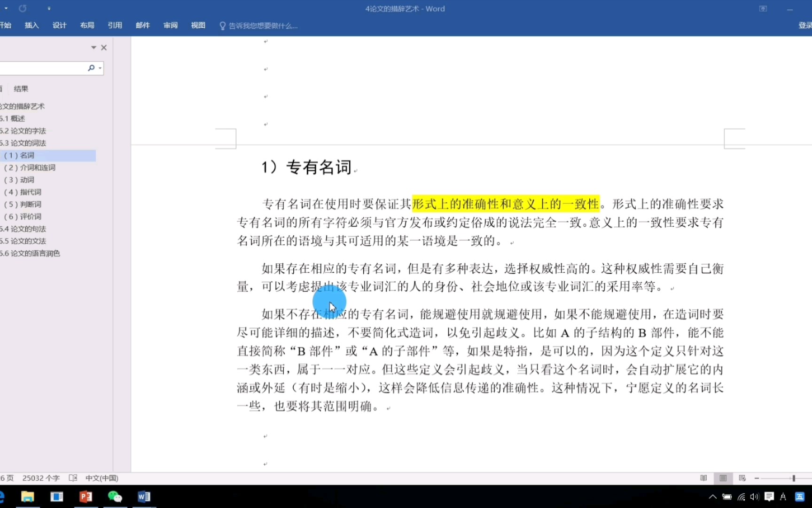
Task: Click the Word icon in the taskbar
Action: (144, 497)
